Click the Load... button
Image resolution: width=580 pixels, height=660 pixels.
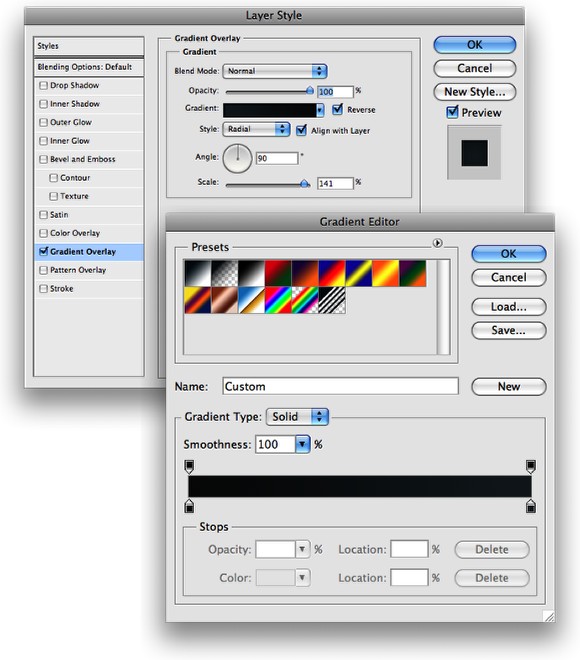509,307
